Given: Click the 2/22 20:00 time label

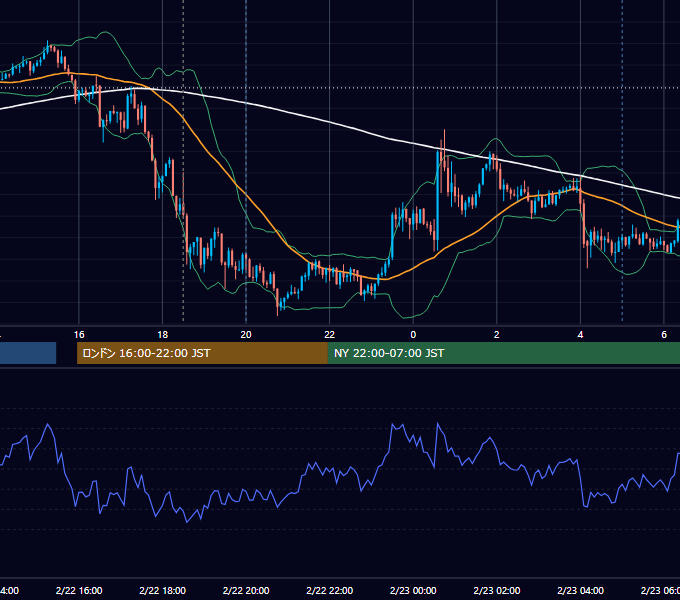Looking at the screenshot, I should 246,590.
